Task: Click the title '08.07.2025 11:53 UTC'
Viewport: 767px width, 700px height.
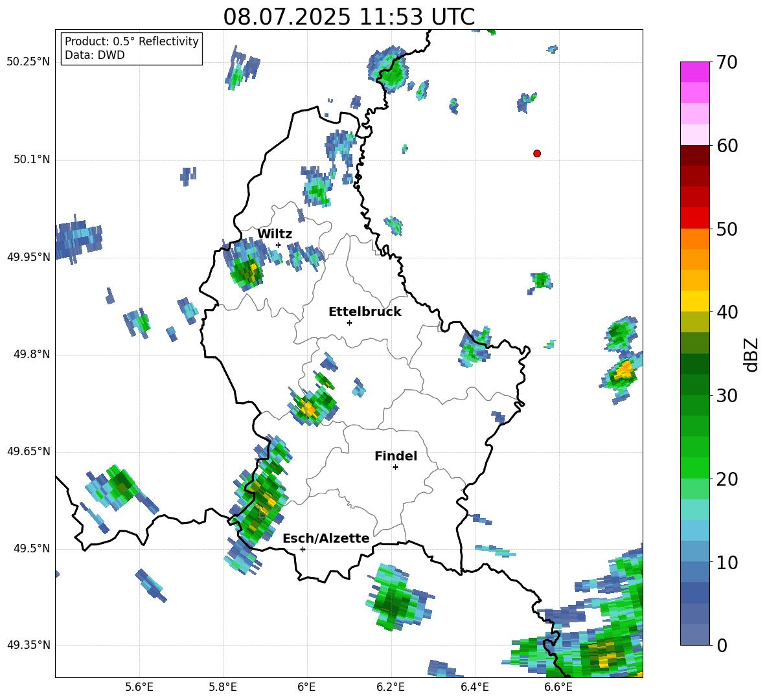Action: click(349, 17)
